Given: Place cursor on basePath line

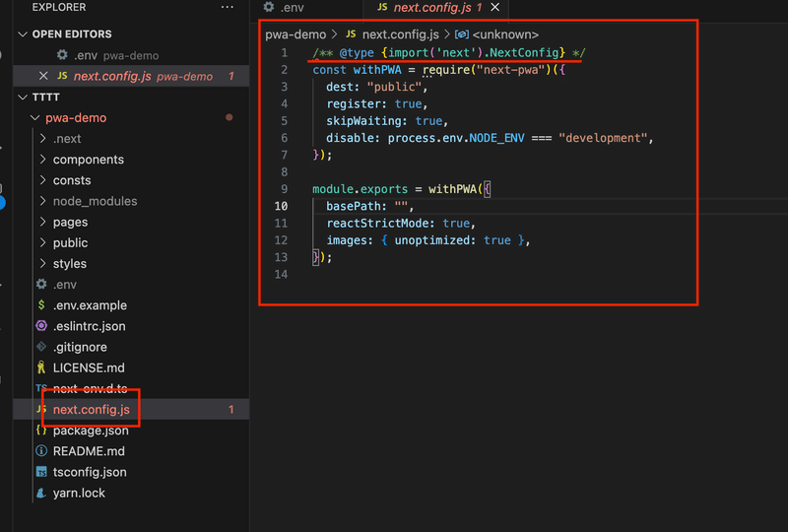Looking at the screenshot, I should 369,206.
